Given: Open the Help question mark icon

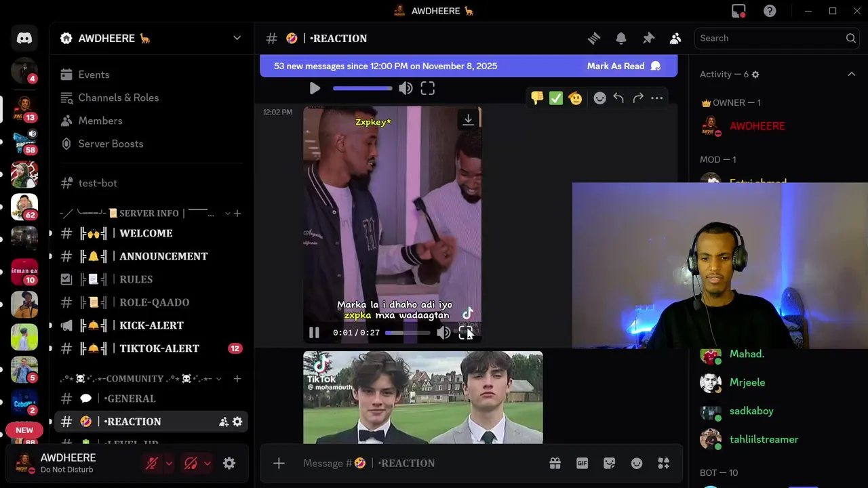Looking at the screenshot, I should coord(770,11).
